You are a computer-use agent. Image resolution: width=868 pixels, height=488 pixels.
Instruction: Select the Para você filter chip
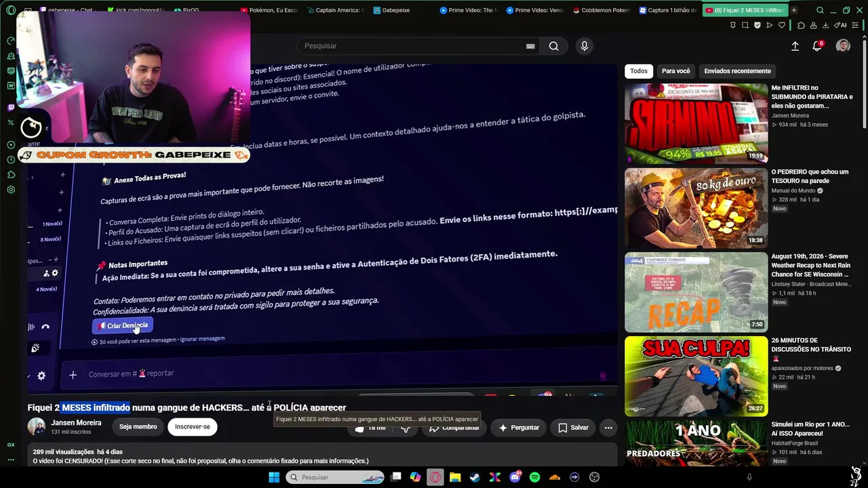pos(676,71)
